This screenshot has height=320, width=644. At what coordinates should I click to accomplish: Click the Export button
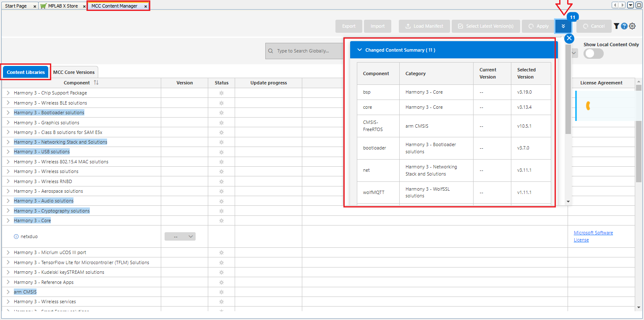tap(349, 26)
